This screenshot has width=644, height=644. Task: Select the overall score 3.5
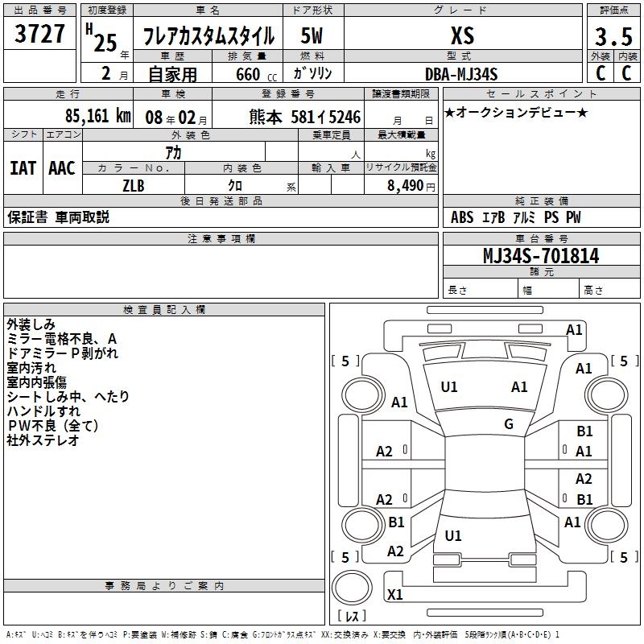pyautogui.click(x=613, y=36)
